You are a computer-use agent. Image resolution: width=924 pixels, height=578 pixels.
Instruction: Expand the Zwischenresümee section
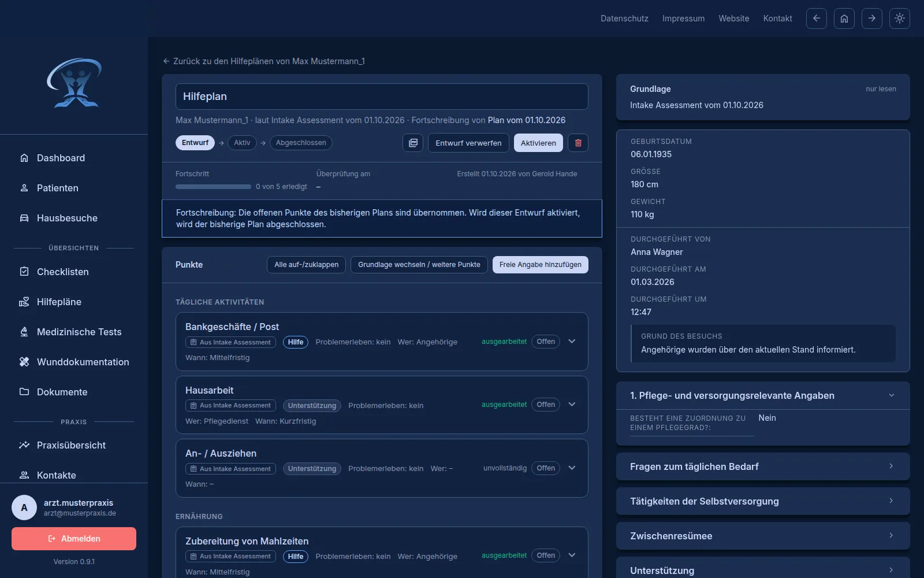coord(763,536)
